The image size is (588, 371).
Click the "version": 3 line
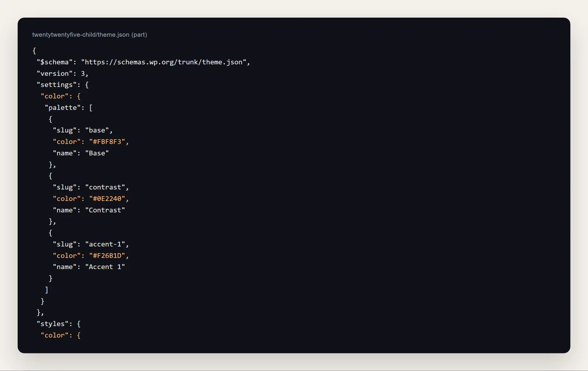pyautogui.click(x=62, y=73)
